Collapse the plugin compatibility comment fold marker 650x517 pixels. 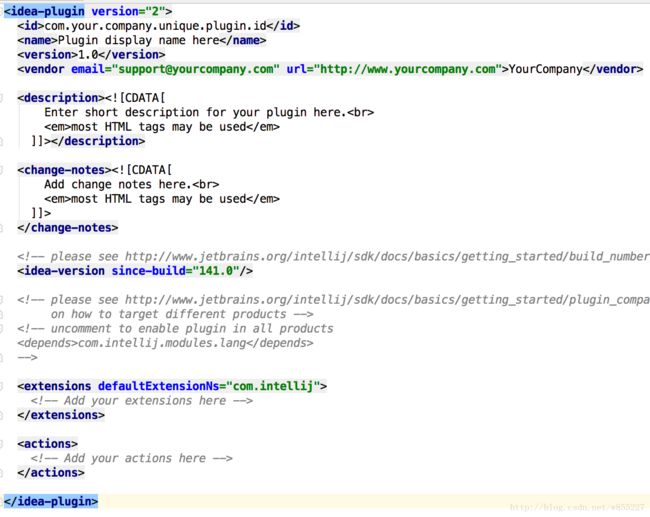pyautogui.click(x=5, y=299)
